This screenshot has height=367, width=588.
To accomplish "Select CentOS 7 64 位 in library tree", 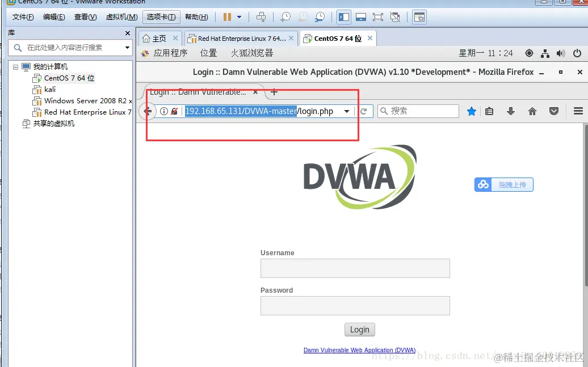I will 69,78.
